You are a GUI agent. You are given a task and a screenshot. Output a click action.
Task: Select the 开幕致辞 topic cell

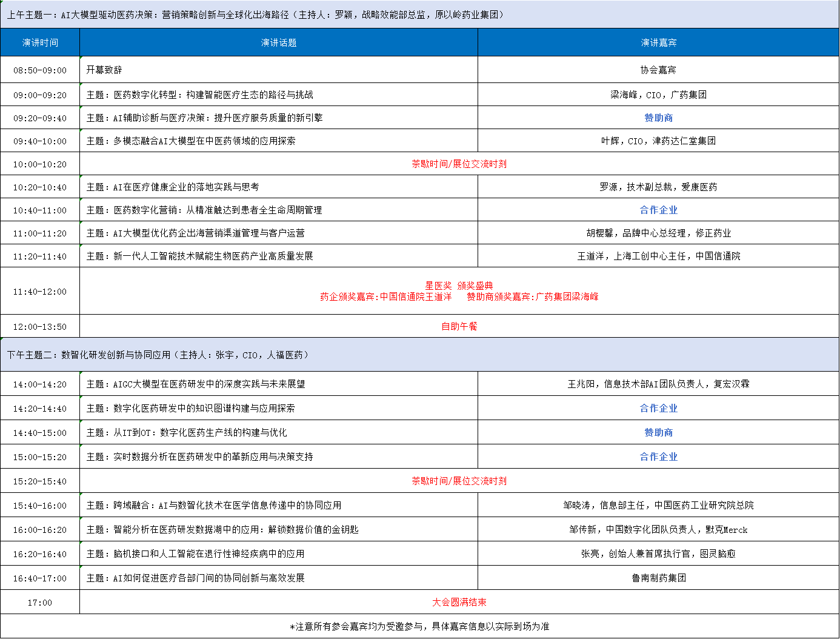[x=279, y=70]
